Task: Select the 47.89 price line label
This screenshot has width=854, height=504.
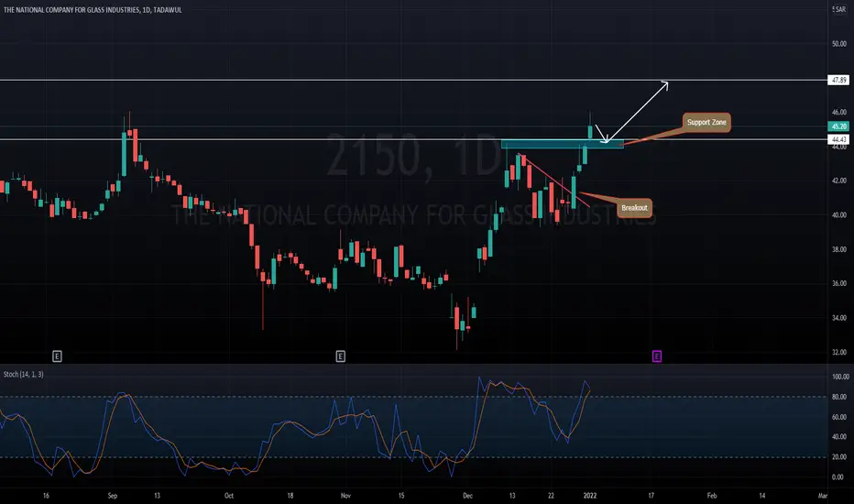Action: click(838, 80)
